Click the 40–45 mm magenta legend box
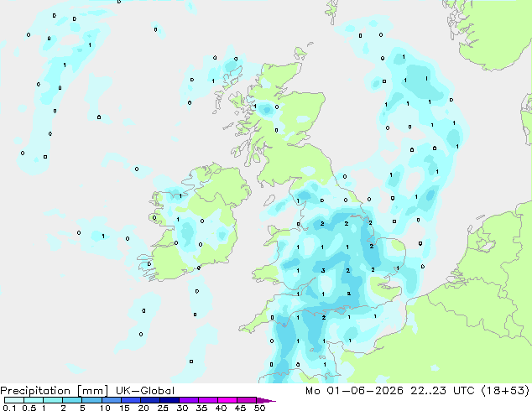This screenshot has height=411, width=532. click(227, 400)
